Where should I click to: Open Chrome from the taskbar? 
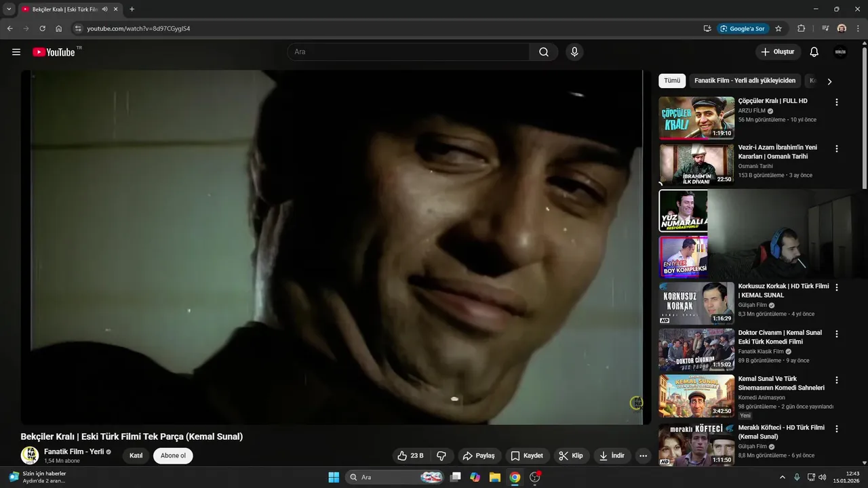(x=515, y=477)
